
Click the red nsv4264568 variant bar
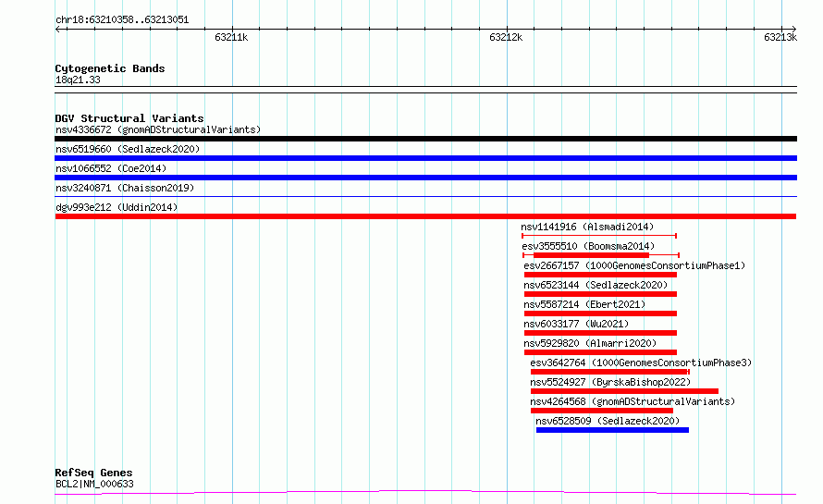pyautogui.click(x=602, y=411)
